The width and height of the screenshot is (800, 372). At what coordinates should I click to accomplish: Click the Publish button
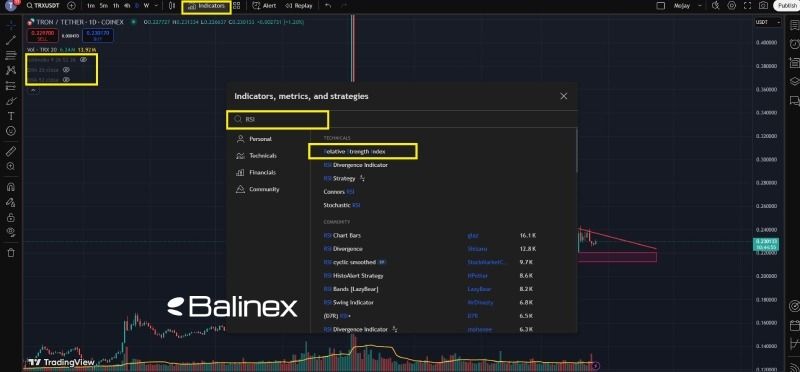[787, 6]
